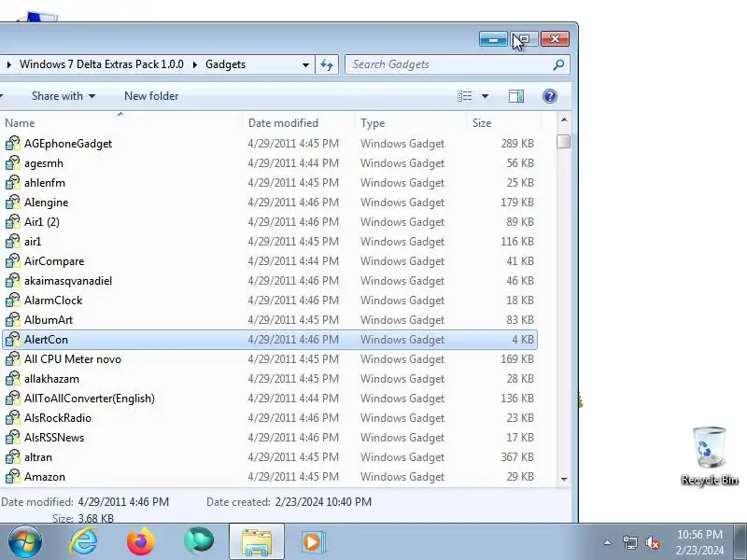Click the 179 KB size of AIengine
The height and width of the screenshot is (560, 747).
[x=517, y=203]
